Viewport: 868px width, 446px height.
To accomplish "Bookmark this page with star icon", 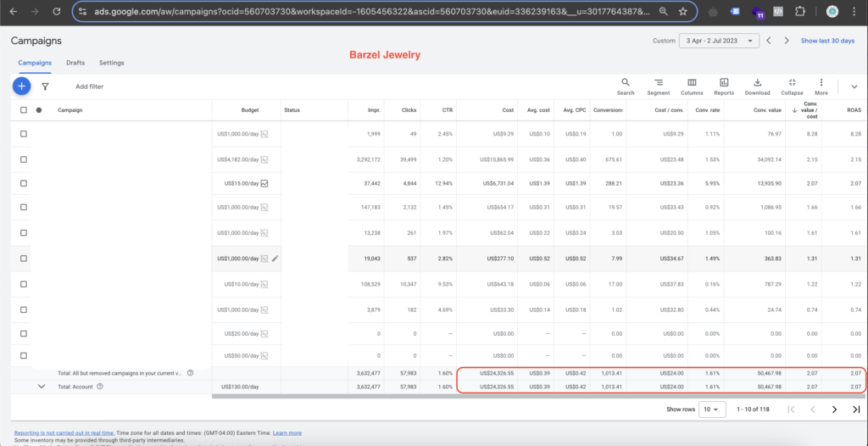I will (x=683, y=11).
